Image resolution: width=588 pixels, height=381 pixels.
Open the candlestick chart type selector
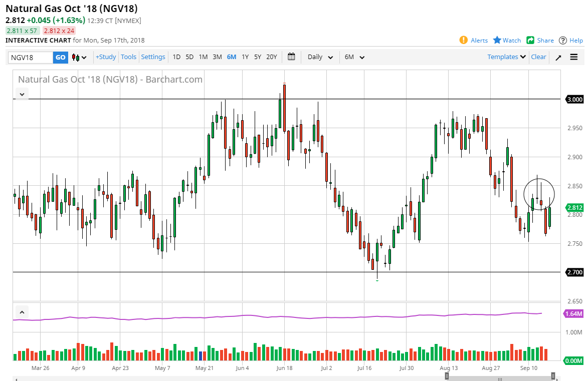pyautogui.click(x=79, y=57)
